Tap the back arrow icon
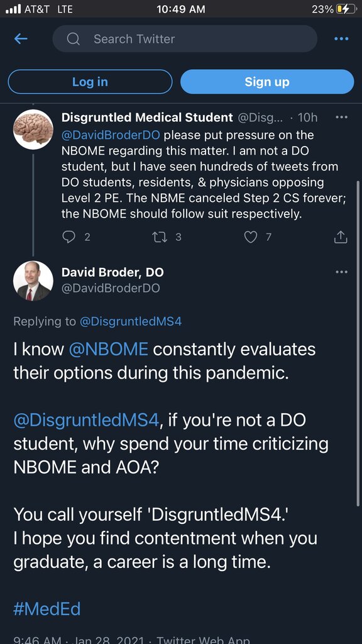Image resolution: width=362 pixels, height=644 pixels. click(21, 38)
